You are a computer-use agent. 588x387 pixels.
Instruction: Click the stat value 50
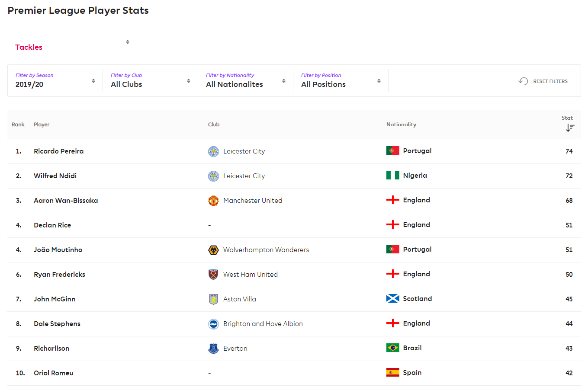569,275
